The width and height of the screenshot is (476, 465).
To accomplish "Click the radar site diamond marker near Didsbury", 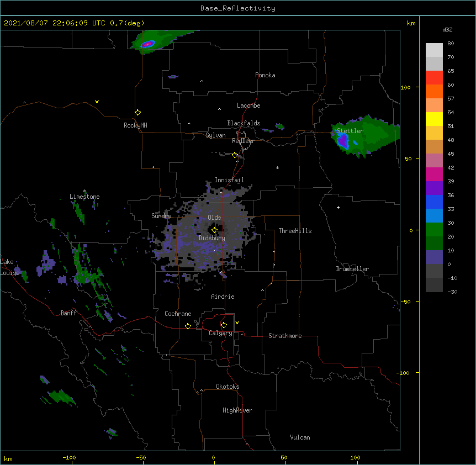I will click(x=214, y=230).
